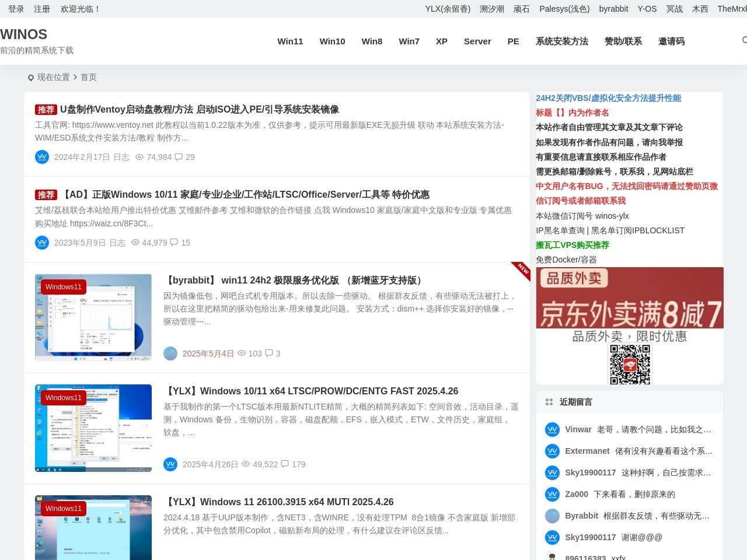This screenshot has width=747, height=560.
Task: Click the WINOS site logo
Action: 24,34
